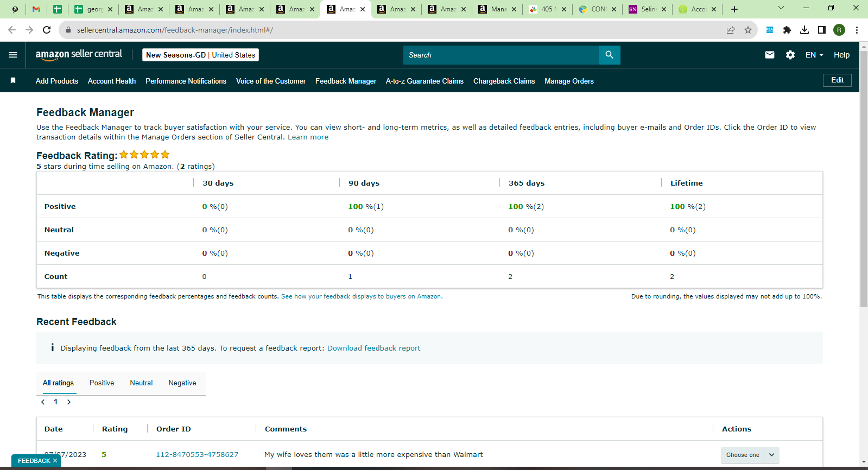Image resolution: width=868 pixels, height=470 pixels.
Task: Switch to the Positive feedback tab
Action: (102, 383)
